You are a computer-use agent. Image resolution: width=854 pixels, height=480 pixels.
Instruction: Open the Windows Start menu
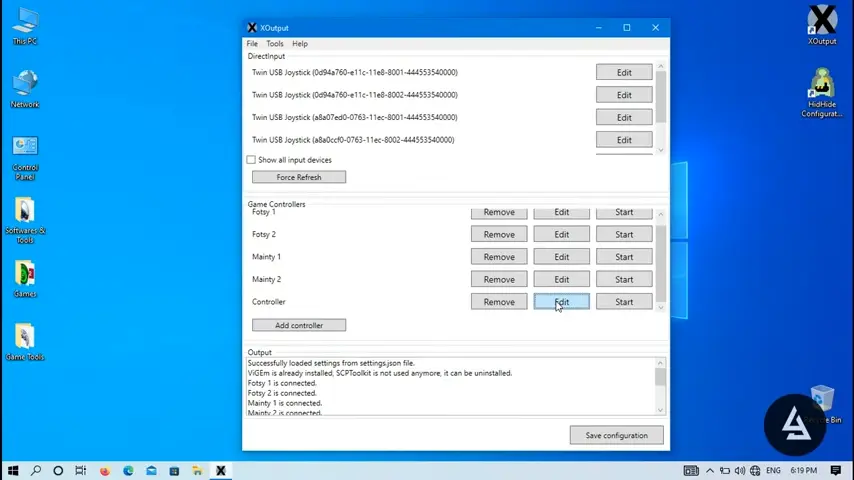tap(13, 471)
